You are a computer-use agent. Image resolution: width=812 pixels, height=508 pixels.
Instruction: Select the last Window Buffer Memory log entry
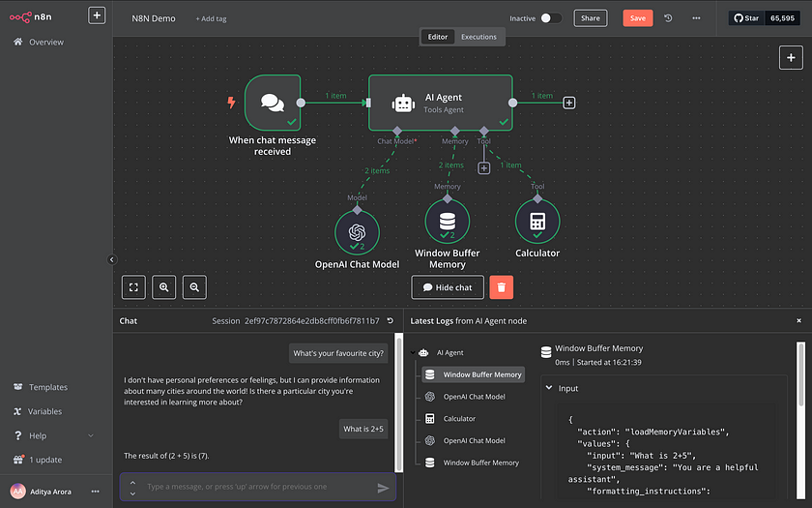point(480,463)
